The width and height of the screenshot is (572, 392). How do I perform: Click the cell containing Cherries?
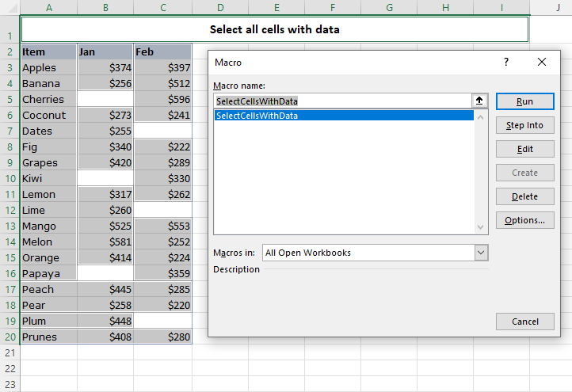49,100
